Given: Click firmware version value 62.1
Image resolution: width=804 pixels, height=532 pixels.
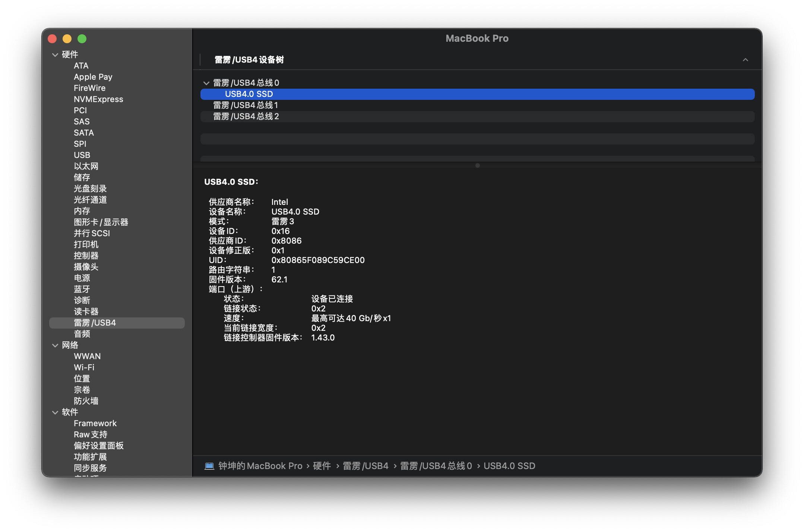Looking at the screenshot, I should click(x=279, y=280).
